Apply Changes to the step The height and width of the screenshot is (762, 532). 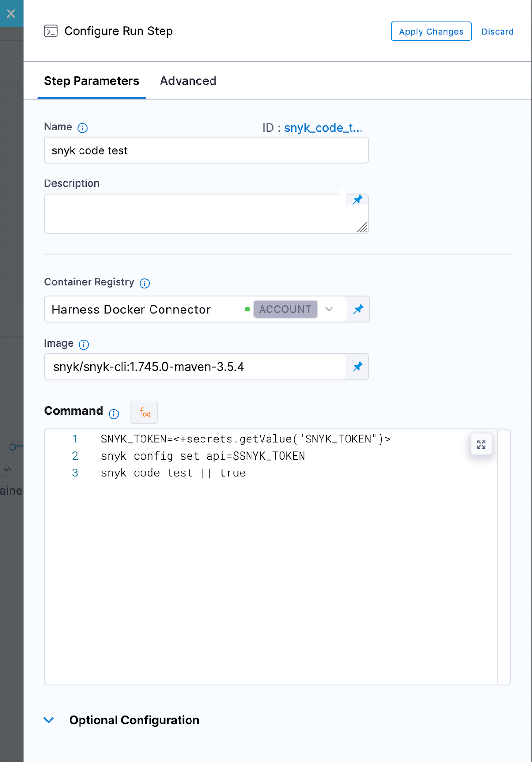click(431, 31)
